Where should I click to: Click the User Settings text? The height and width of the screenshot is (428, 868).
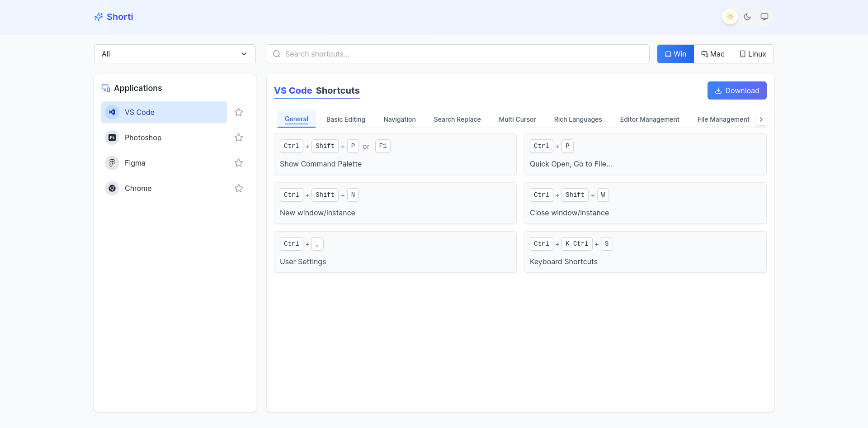[303, 262]
